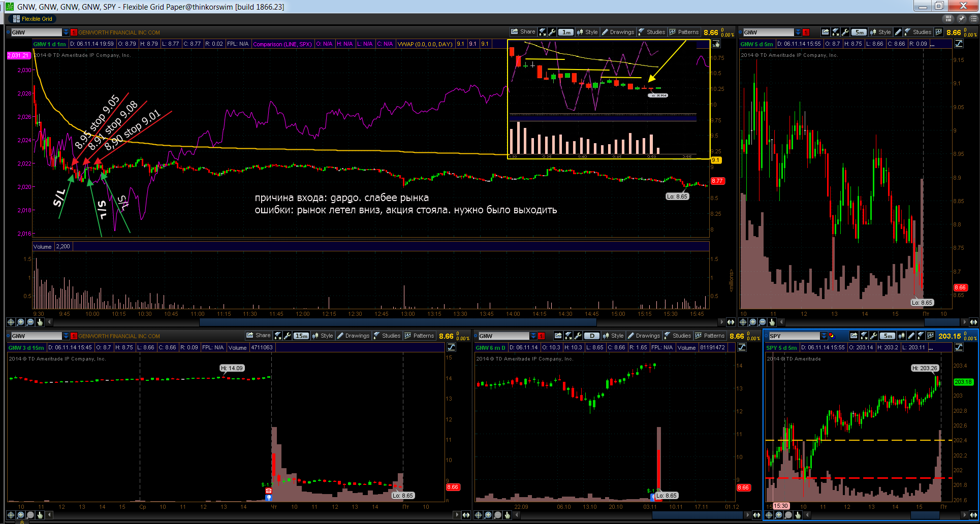This screenshot has width=980, height=524.
Task: Open grid layout icon in top right
Action: coord(948,19)
